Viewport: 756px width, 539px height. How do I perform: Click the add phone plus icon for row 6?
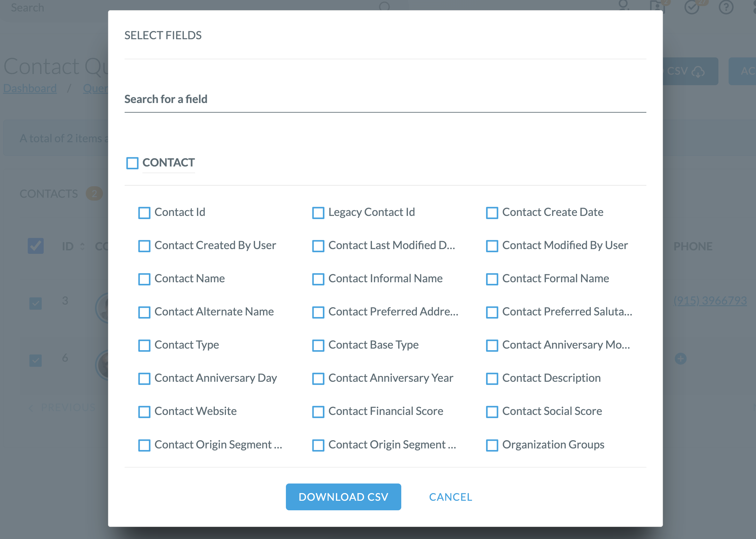tap(680, 358)
